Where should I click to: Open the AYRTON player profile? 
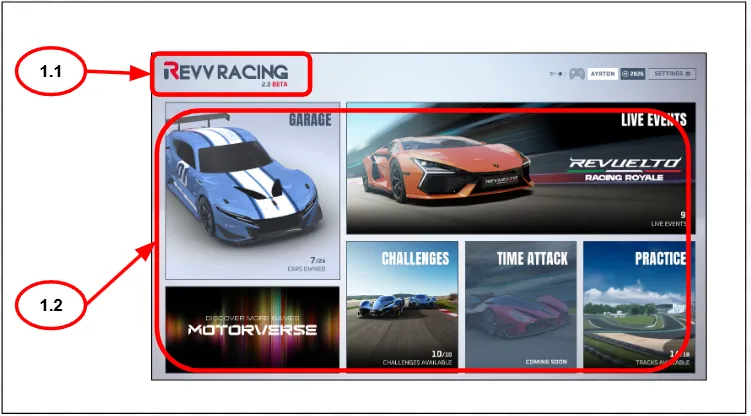(603, 74)
